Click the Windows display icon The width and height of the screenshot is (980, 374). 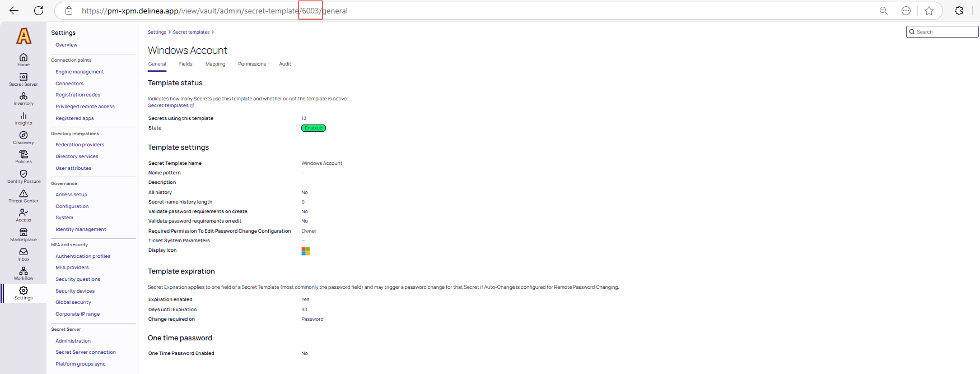[x=306, y=251]
